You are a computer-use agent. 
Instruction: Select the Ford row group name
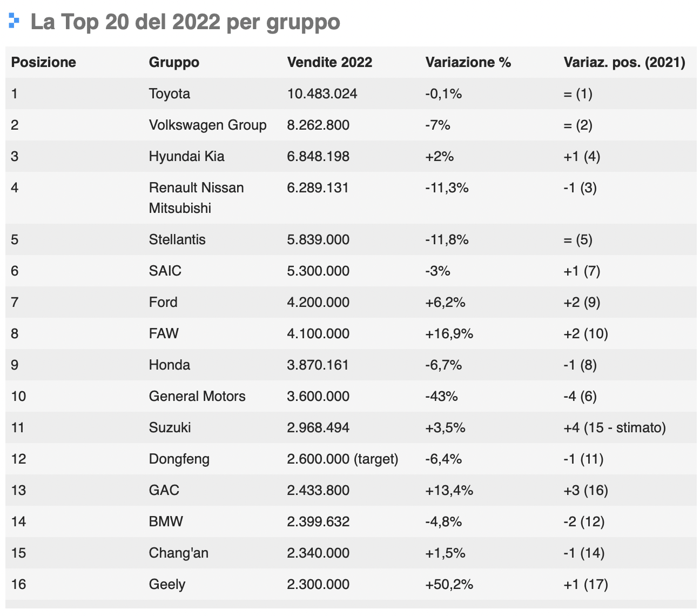163,302
